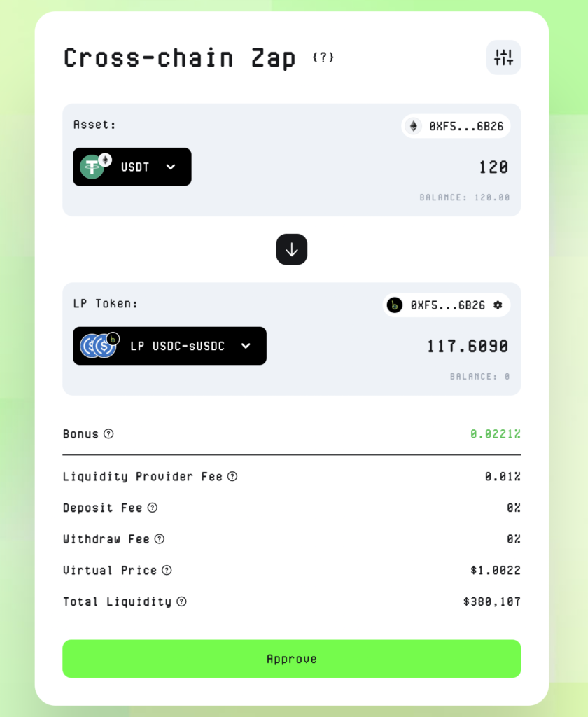588x717 pixels.
Task: Click the swap direction arrow button
Action: pos(292,249)
